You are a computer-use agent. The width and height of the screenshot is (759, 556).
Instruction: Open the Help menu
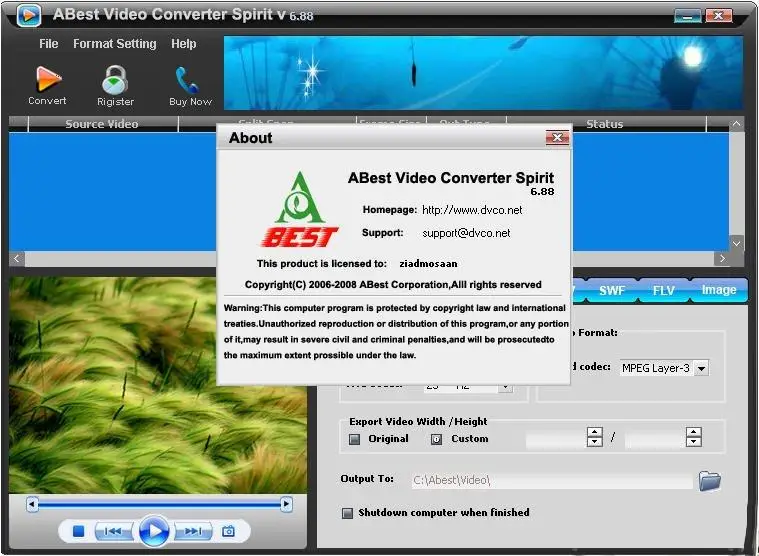pos(183,44)
